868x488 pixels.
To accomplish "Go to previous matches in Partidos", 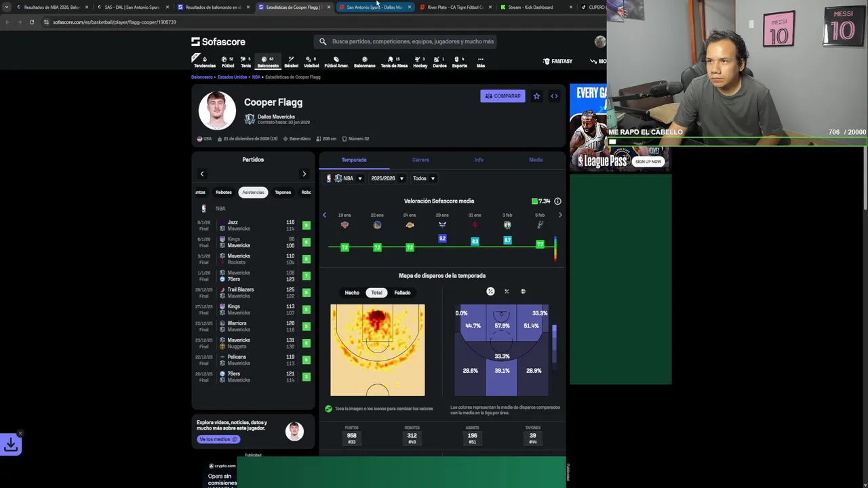I will pyautogui.click(x=202, y=174).
